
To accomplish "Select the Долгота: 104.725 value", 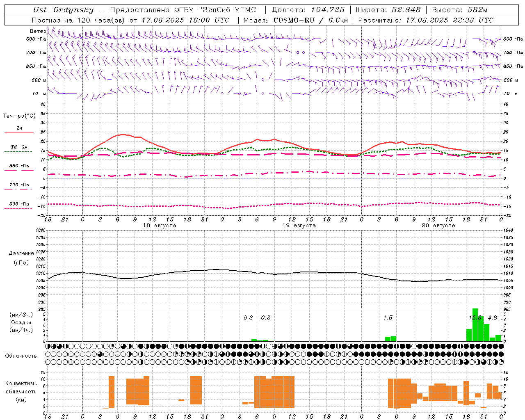I will click(x=308, y=10).
